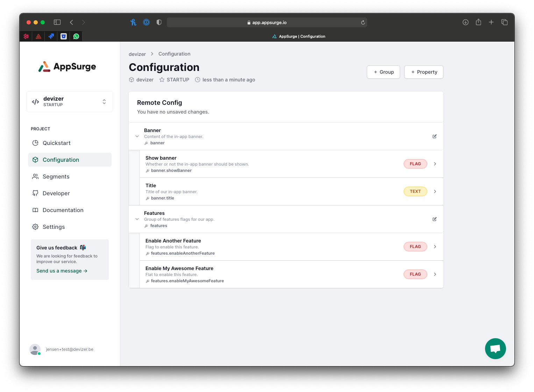This screenshot has height=392, width=534.
Task: Go forward using browser forward arrow
Action: 83,22
